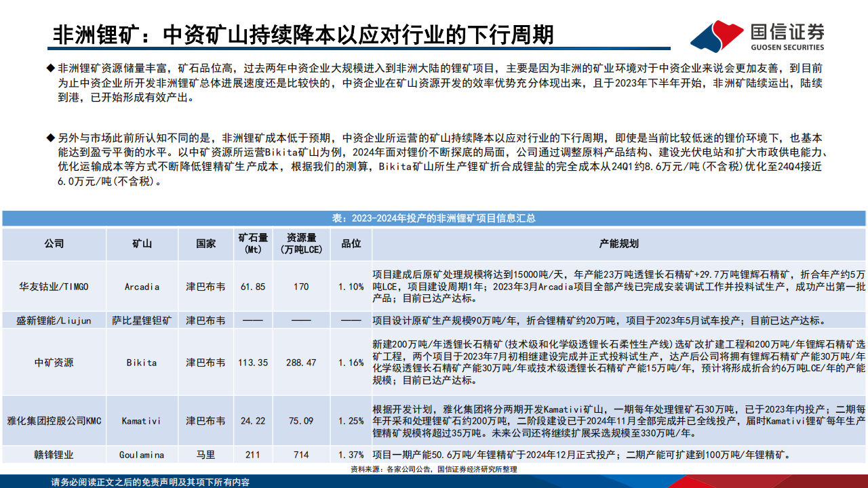
Task: Click resource value 714
Action: (x=301, y=455)
